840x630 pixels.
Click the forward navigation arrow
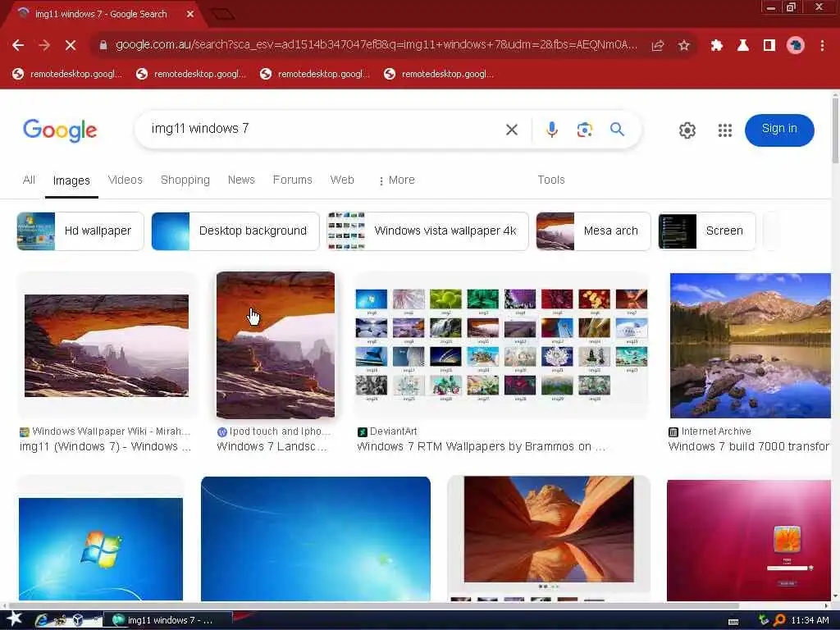(44, 46)
